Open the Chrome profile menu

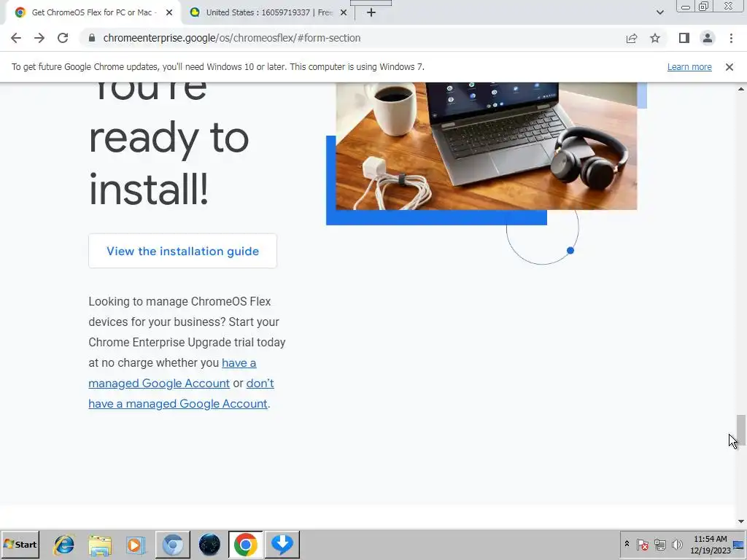point(708,38)
